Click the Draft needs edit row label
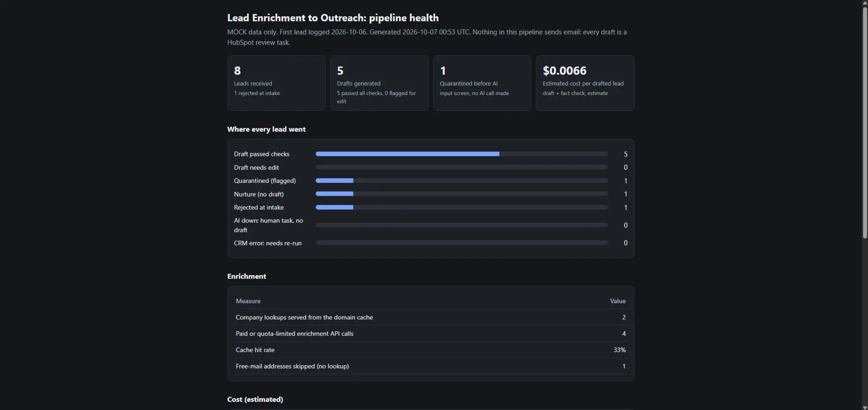The height and width of the screenshot is (410, 868). [x=257, y=167]
